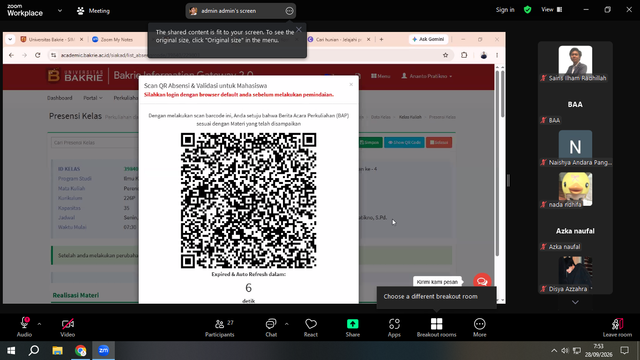The width and height of the screenshot is (640, 360).
Task: Click the red Selesai button
Action: click(x=439, y=142)
